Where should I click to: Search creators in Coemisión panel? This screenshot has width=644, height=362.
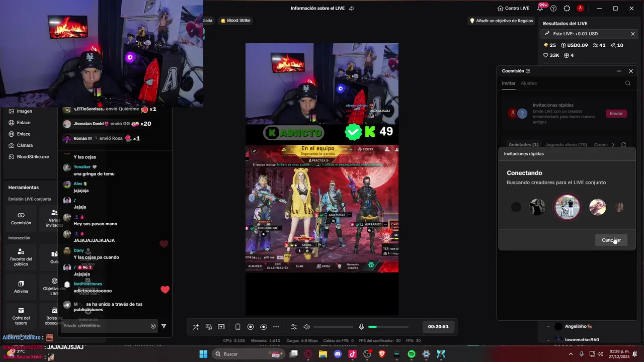pos(628,83)
